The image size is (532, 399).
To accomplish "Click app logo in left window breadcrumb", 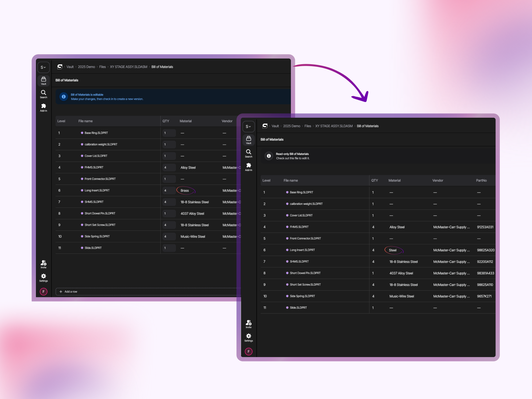I will 60,67.
